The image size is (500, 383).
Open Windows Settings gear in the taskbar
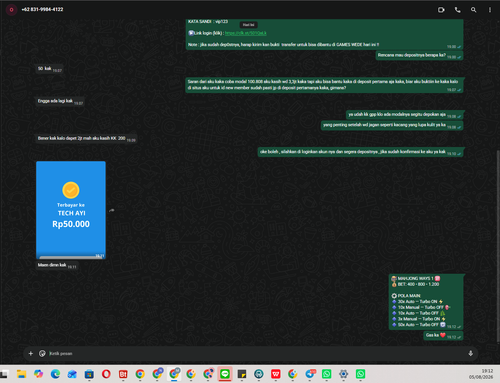point(343,374)
